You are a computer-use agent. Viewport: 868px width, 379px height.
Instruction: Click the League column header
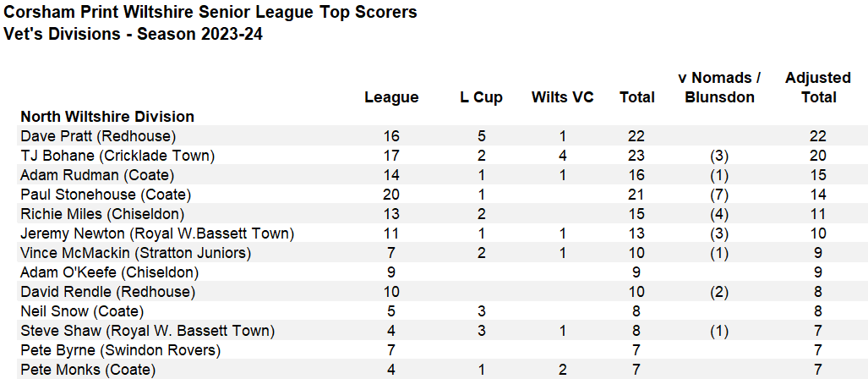coord(391,97)
